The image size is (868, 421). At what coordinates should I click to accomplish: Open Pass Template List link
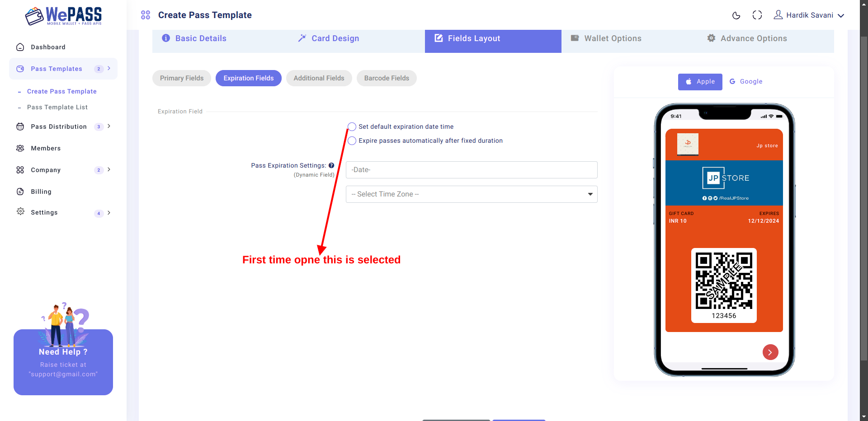click(x=57, y=107)
